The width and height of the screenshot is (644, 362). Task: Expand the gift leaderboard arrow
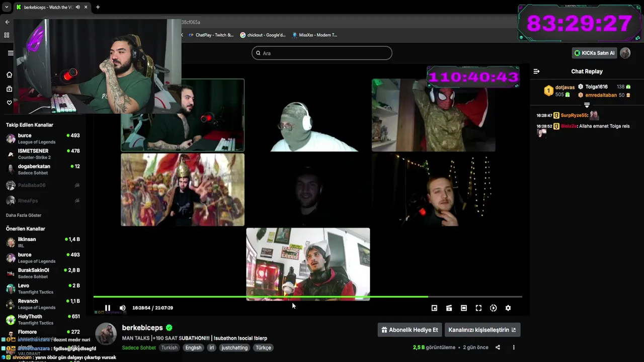click(587, 105)
